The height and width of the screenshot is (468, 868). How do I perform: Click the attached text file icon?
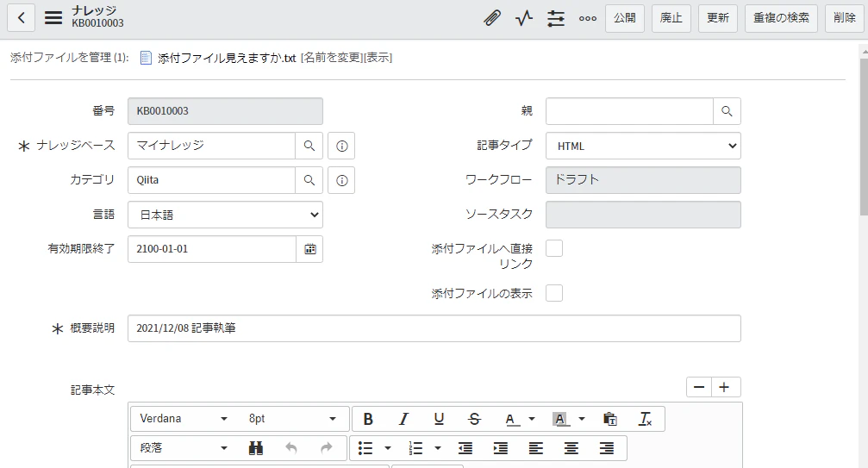tap(146, 58)
